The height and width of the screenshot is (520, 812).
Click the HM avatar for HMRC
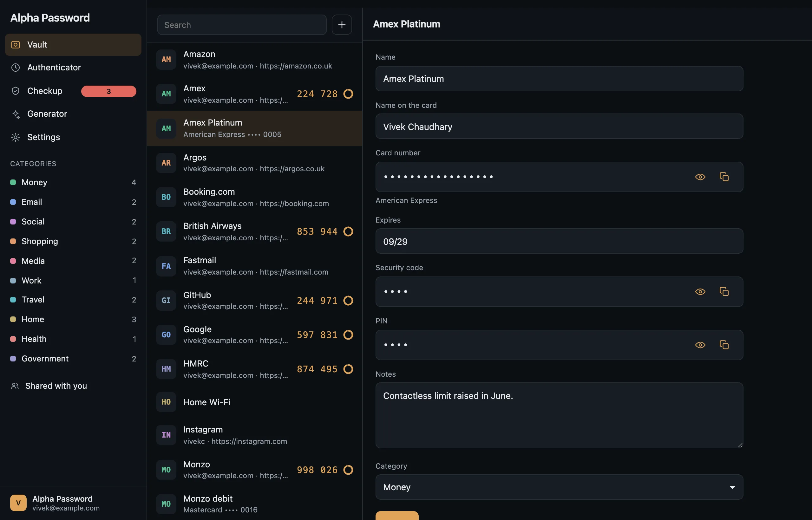(x=166, y=369)
